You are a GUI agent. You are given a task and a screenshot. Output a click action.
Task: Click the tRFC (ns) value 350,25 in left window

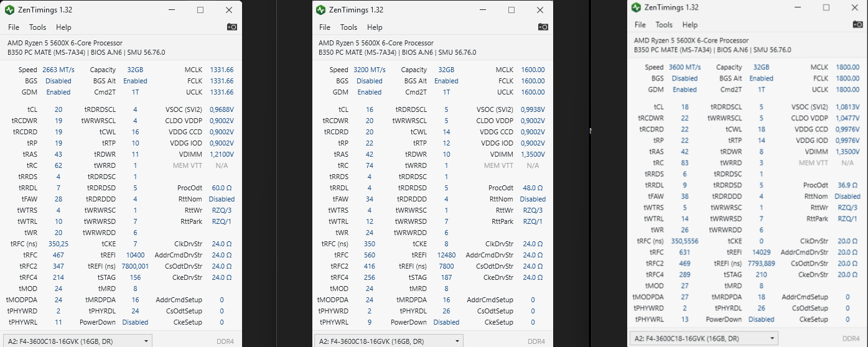pos(58,244)
